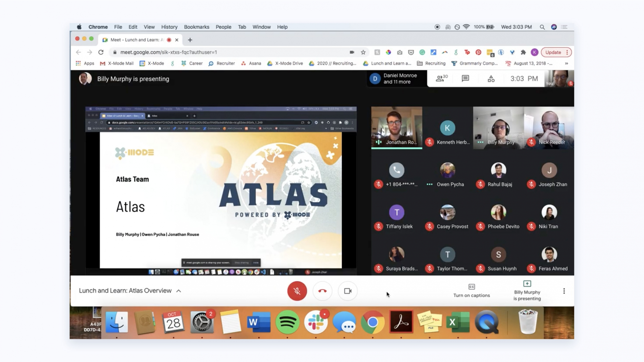Show the participants list icon

click(x=441, y=78)
